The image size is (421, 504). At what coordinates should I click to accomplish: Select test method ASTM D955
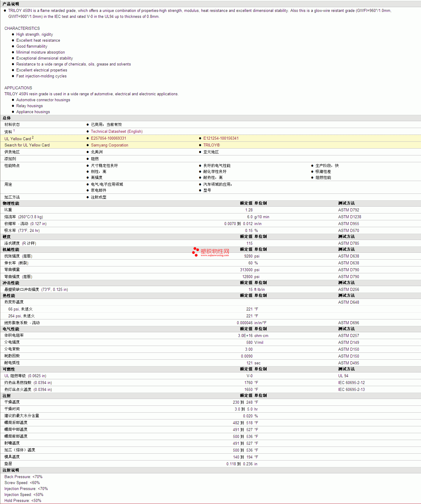(x=349, y=224)
